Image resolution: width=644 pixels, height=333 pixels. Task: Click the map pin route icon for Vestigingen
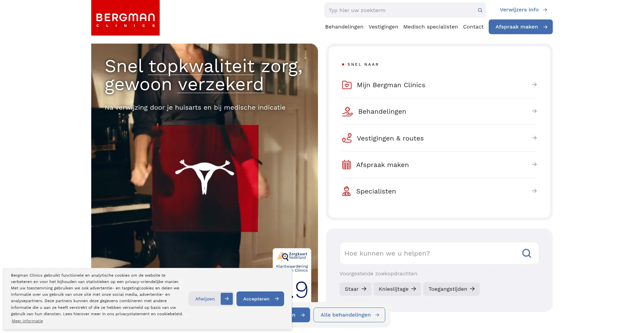point(347,138)
